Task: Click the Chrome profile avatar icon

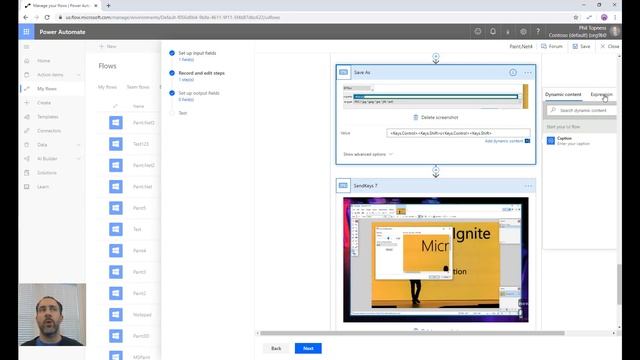Action: (604, 18)
